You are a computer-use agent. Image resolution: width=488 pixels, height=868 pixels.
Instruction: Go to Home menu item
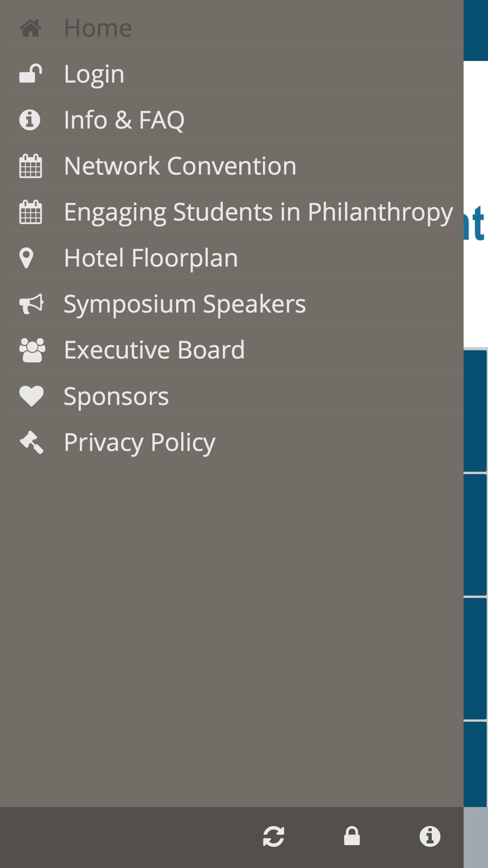(x=98, y=28)
